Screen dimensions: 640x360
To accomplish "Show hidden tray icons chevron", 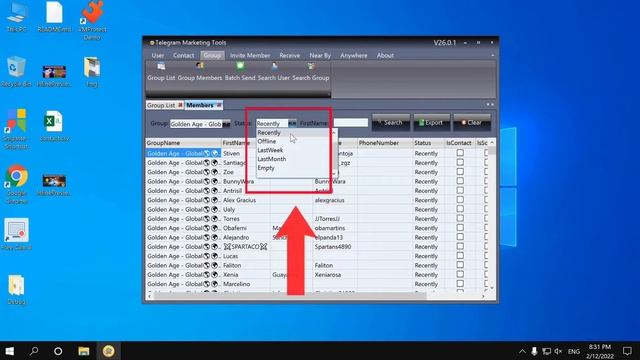I will click(x=522, y=351).
